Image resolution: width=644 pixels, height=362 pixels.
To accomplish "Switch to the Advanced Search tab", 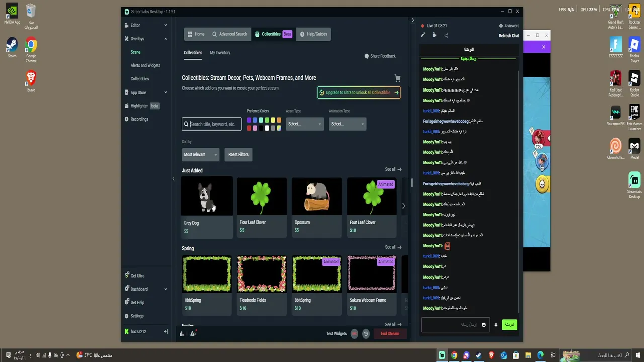I will (x=229, y=34).
